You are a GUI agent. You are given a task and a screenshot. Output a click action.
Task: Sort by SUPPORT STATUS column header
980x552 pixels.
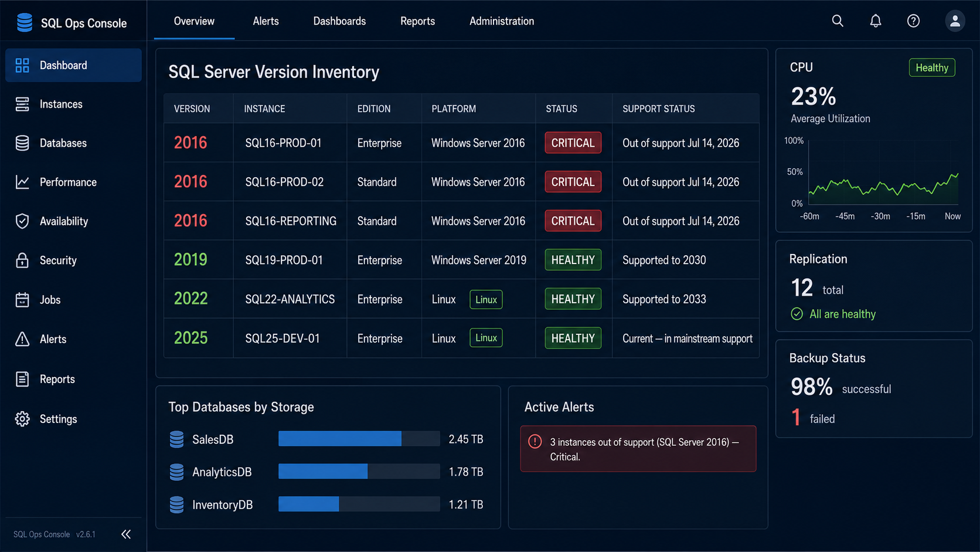pyautogui.click(x=658, y=109)
